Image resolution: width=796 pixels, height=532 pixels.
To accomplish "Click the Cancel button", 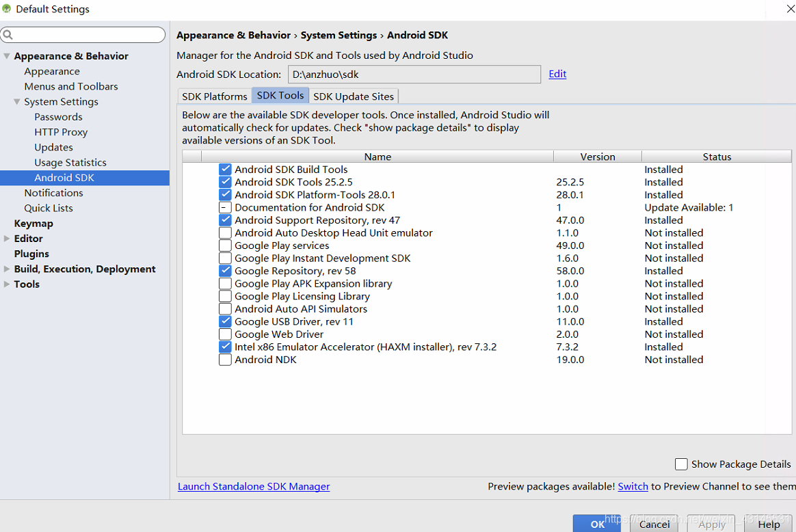I will point(654,524).
